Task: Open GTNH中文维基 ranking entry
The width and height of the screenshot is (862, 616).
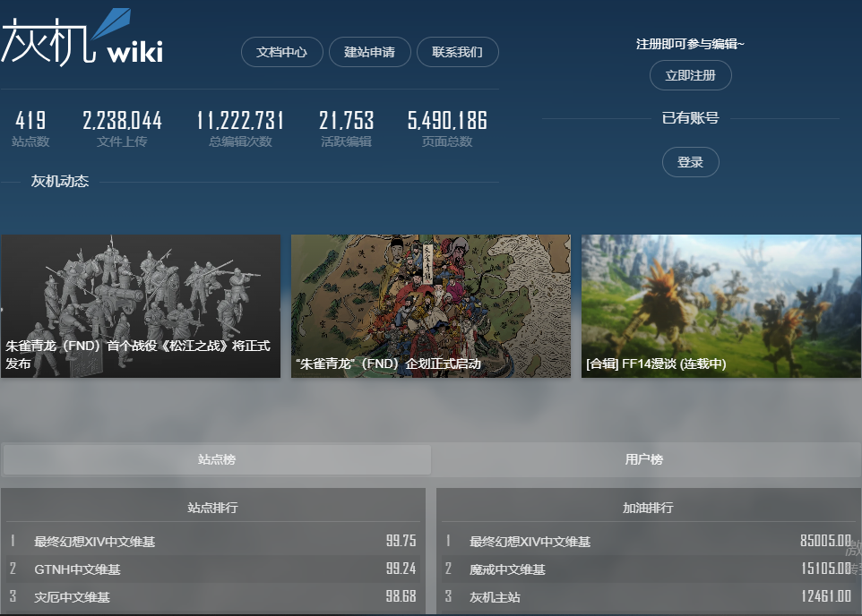Action: click(78, 569)
